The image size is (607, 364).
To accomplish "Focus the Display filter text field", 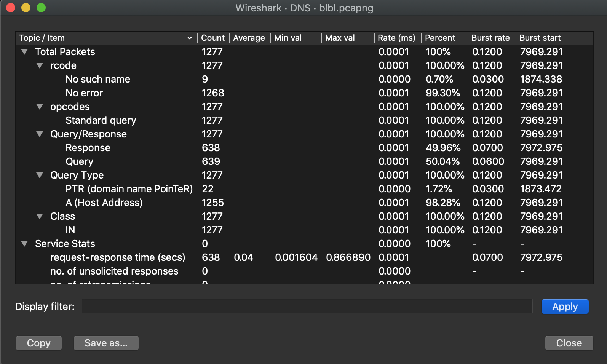I will 307,306.
